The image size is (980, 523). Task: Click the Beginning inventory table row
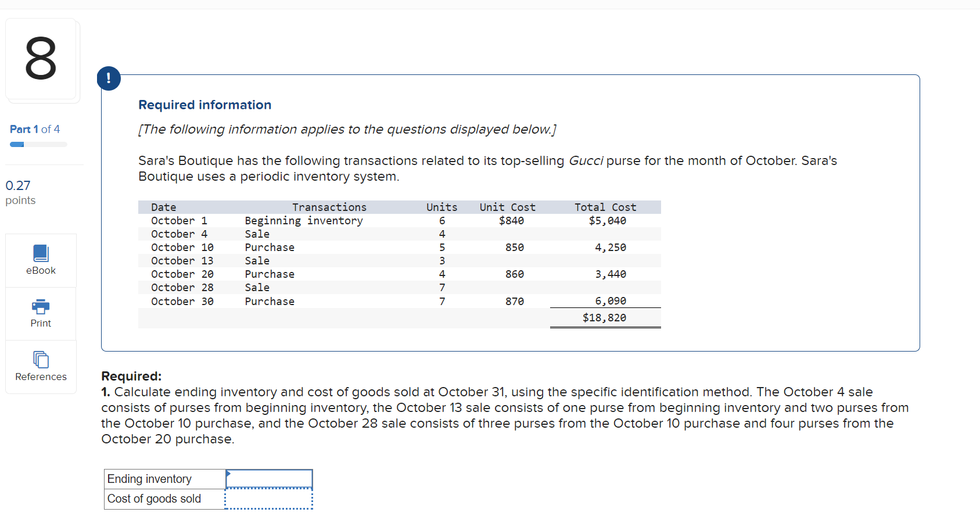click(x=400, y=221)
